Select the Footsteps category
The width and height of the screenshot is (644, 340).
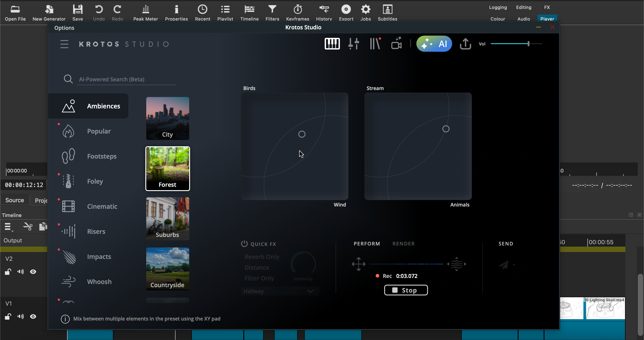click(x=102, y=156)
